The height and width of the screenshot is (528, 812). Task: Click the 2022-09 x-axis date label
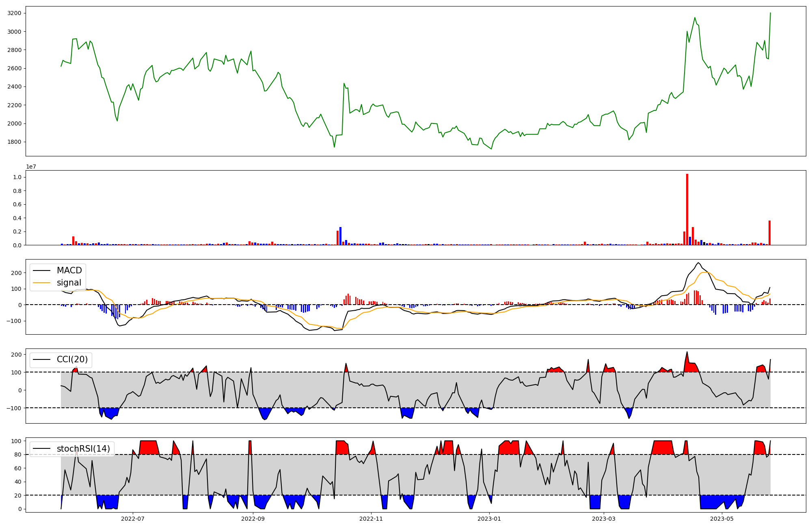point(253,519)
